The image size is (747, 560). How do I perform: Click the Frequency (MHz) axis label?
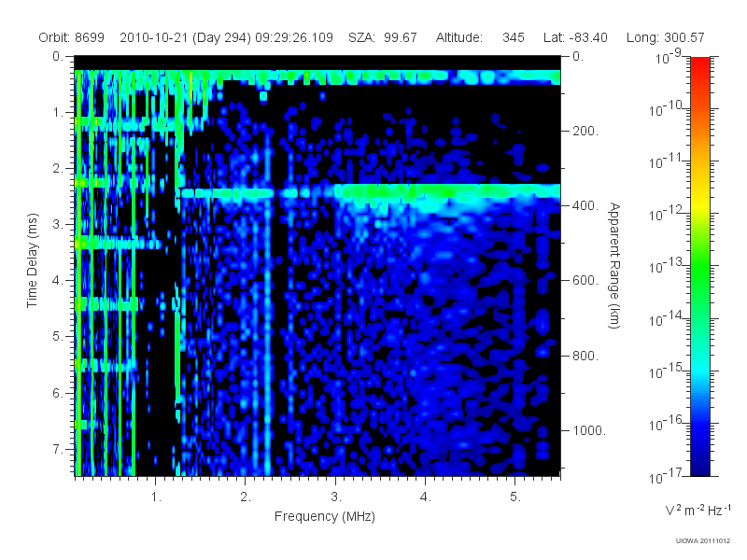pos(324,516)
